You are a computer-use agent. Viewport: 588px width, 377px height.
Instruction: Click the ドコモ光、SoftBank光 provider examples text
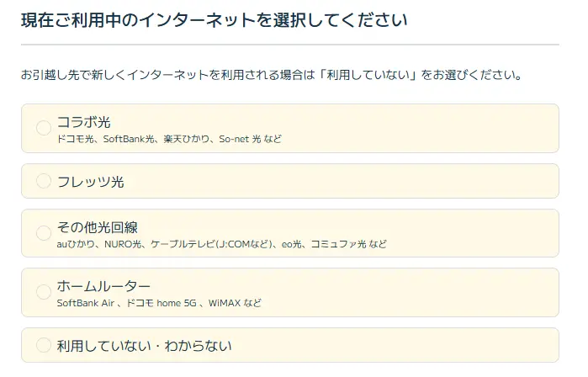click(168, 139)
